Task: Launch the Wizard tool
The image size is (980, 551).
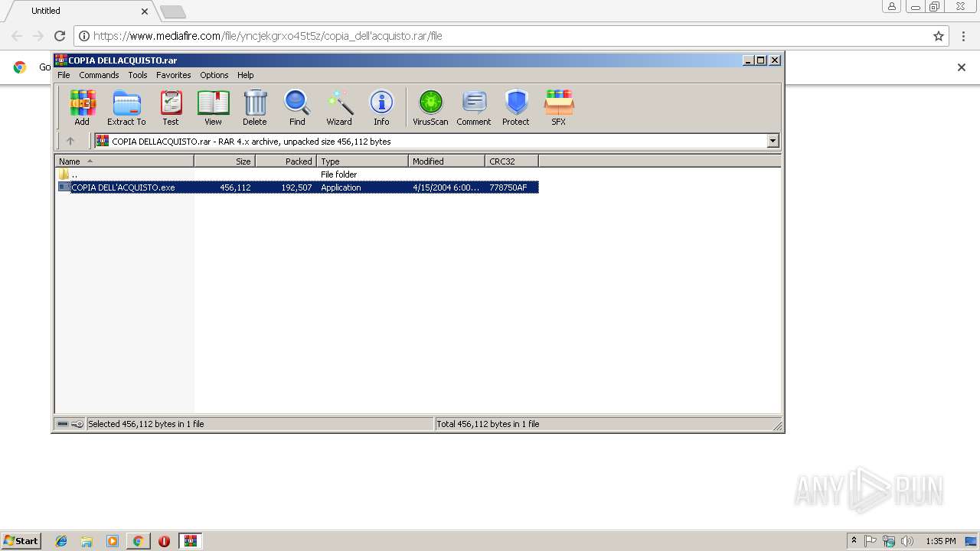Action: coord(339,107)
